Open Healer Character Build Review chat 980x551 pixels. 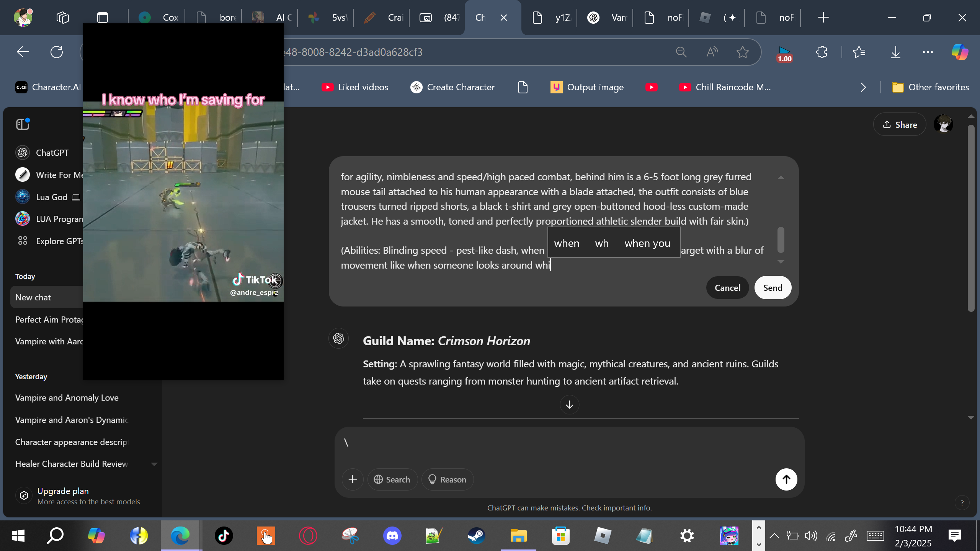[x=72, y=464]
